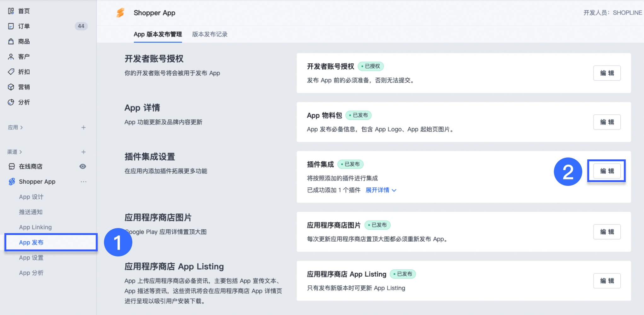Click 已发布 badge beside 应用程序商店图片 card
The width and height of the screenshot is (644, 315).
point(377,225)
